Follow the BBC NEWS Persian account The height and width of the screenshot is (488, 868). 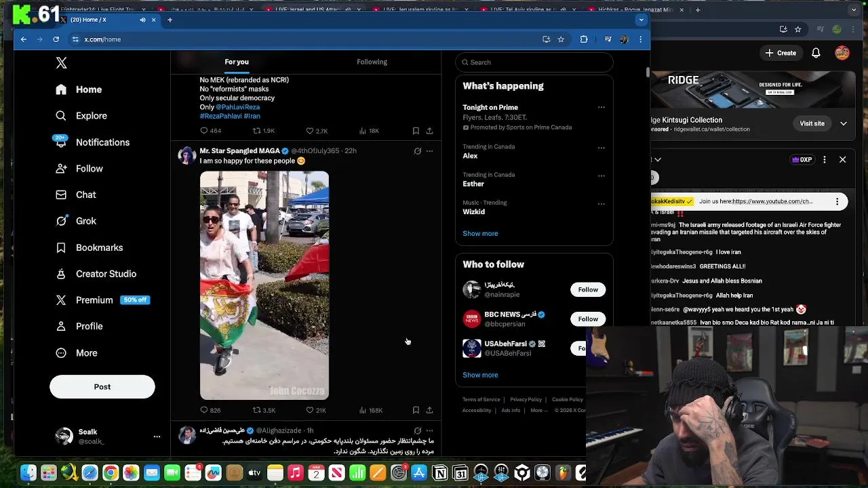(x=588, y=319)
